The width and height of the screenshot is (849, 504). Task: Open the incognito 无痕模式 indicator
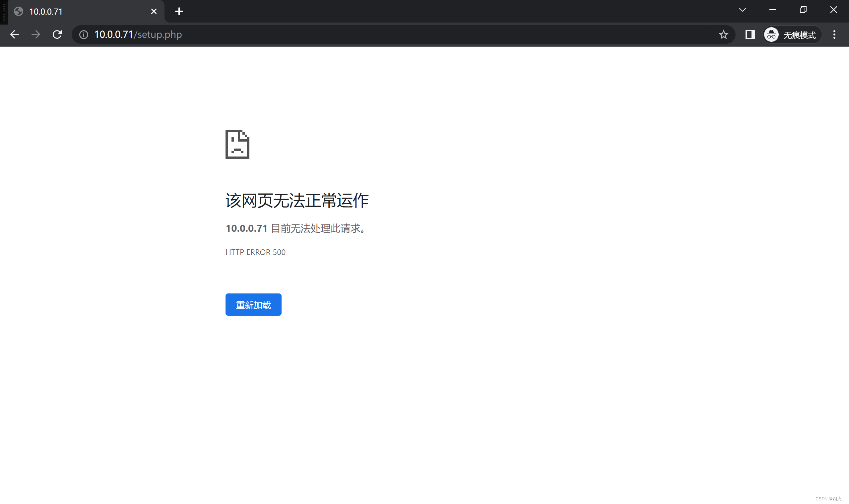click(792, 34)
